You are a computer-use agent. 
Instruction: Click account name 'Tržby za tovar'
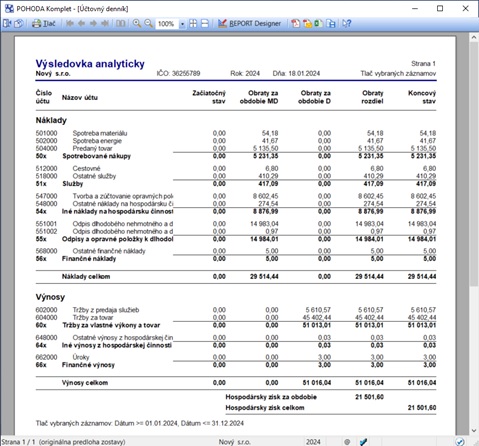coord(93,318)
